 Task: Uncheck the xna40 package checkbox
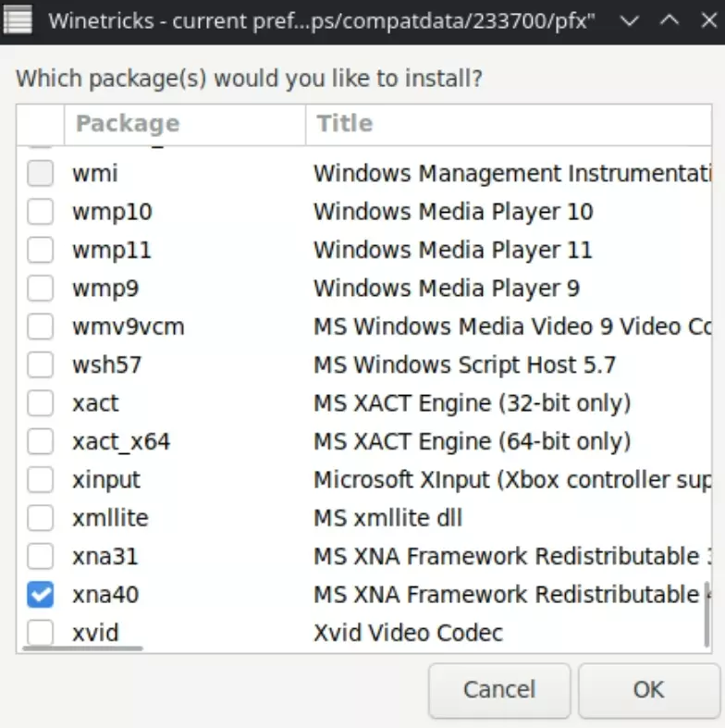tap(40, 595)
